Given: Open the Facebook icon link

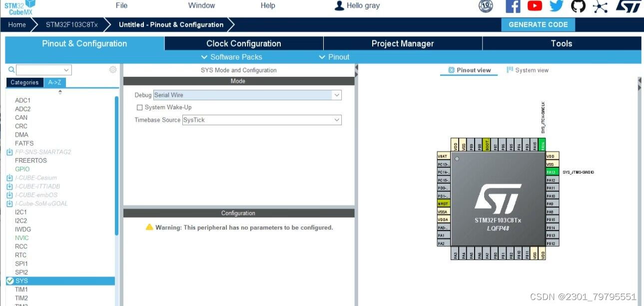Looking at the screenshot, I should coord(513,6).
